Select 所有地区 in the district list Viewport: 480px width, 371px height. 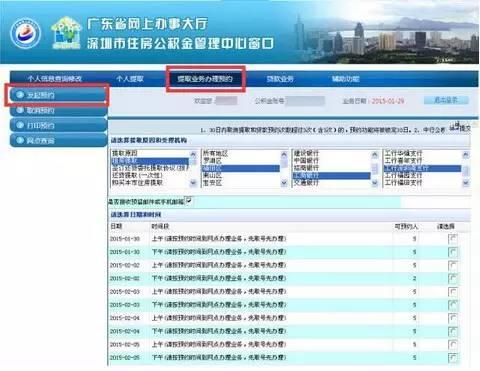click(x=215, y=153)
